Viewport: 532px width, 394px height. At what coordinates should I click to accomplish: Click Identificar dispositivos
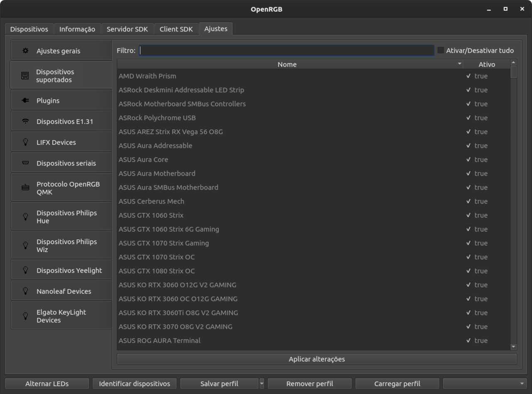(x=134, y=383)
